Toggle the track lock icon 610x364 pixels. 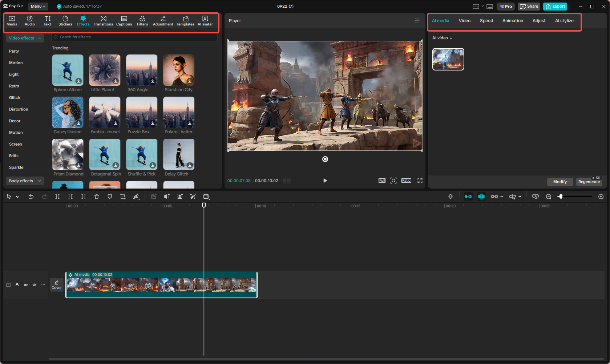[x=17, y=285]
